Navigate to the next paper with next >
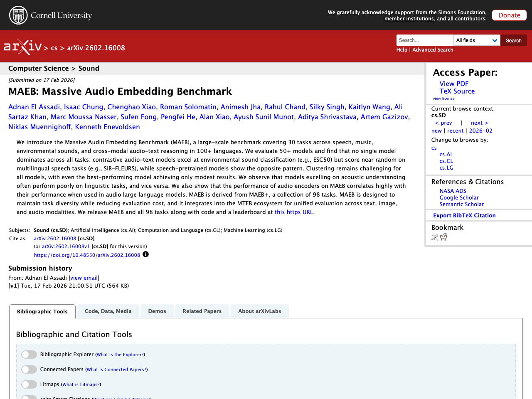 pyautogui.click(x=479, y=123)
